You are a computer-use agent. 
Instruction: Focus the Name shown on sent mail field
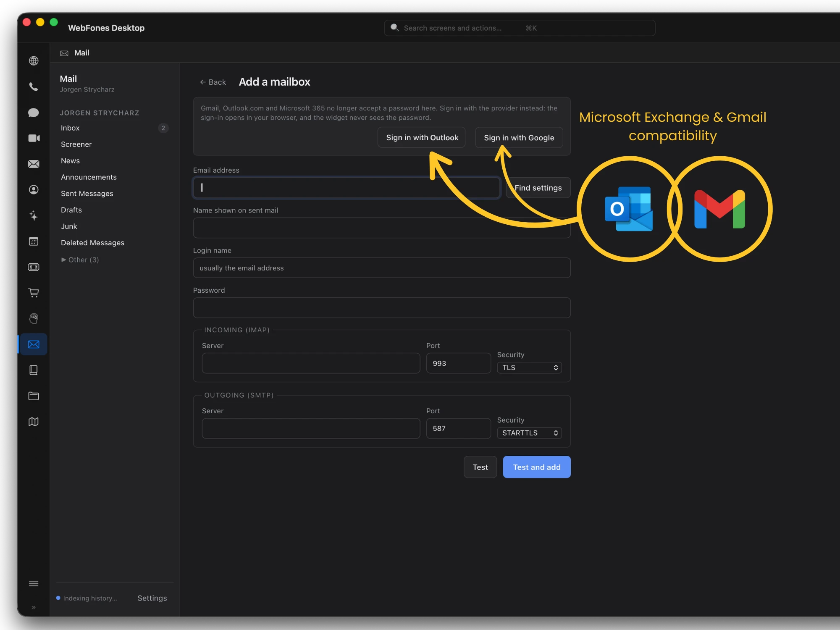(382, 228)
